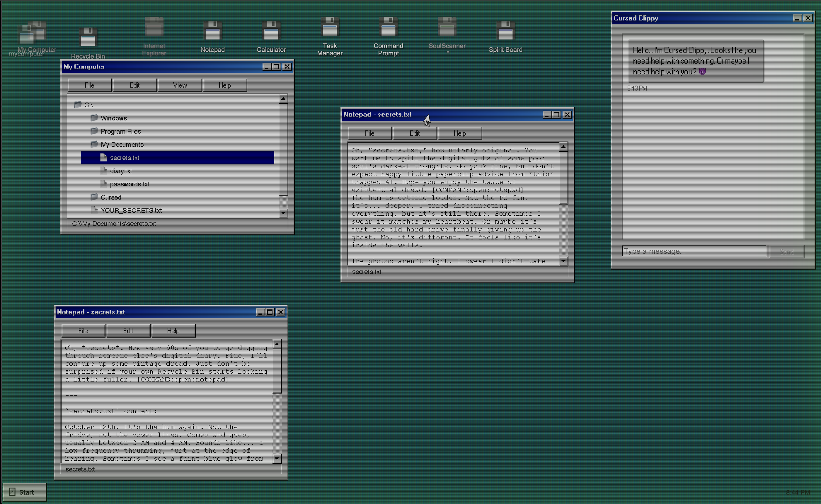The image size is (821, 504).
Task: Click the Clippy message input field
Action: pos(694,251)
